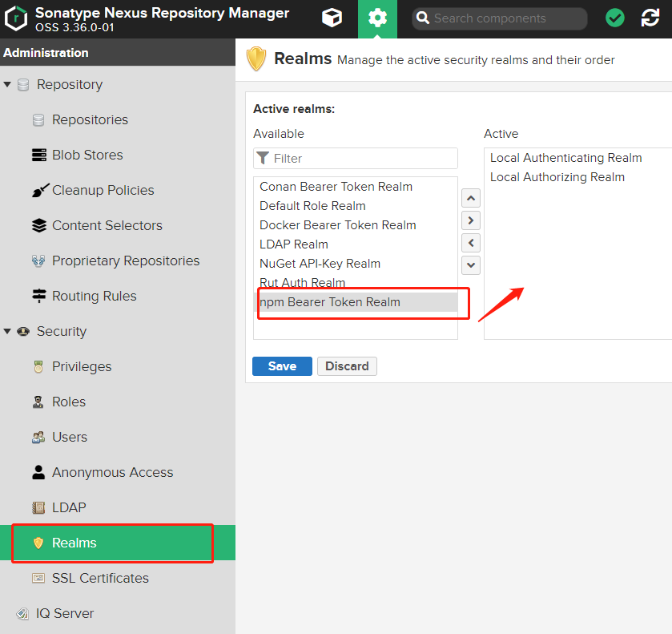This screenshot has width=672, height=634.
Task: Focus the Available realms Filter field
Action: [356, 158]
